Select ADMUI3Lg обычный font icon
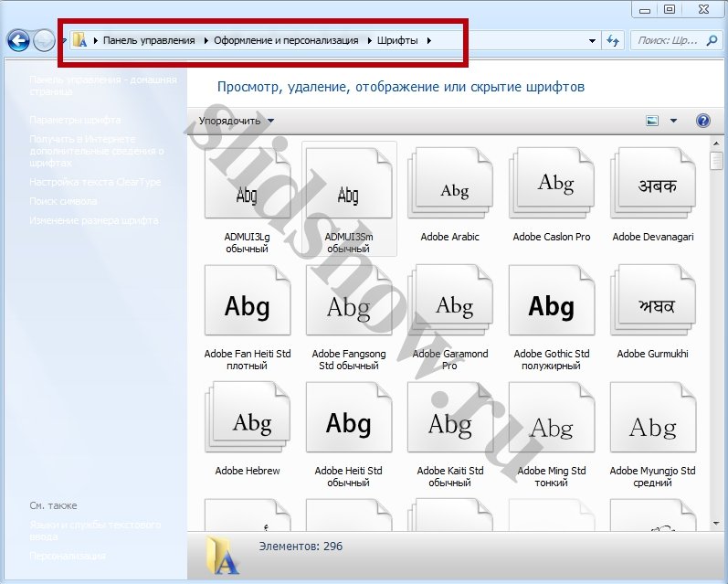Viewport: 728px width, 584px height. tap(248, 183)
